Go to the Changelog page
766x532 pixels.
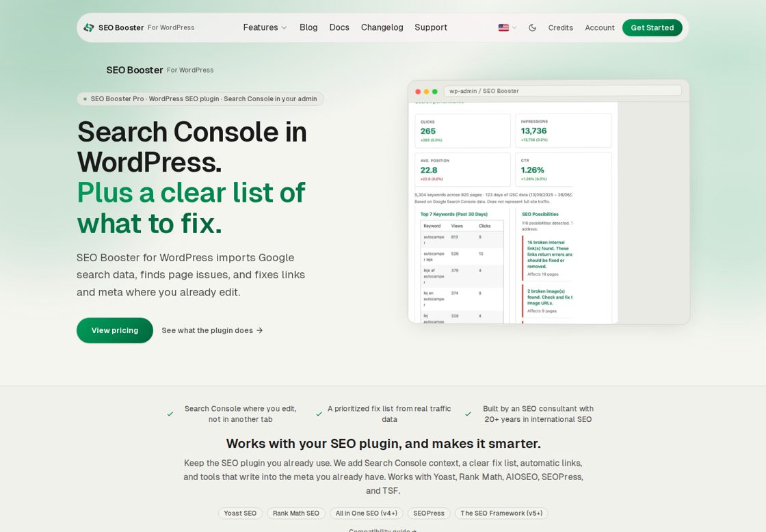tap(382, 27)
